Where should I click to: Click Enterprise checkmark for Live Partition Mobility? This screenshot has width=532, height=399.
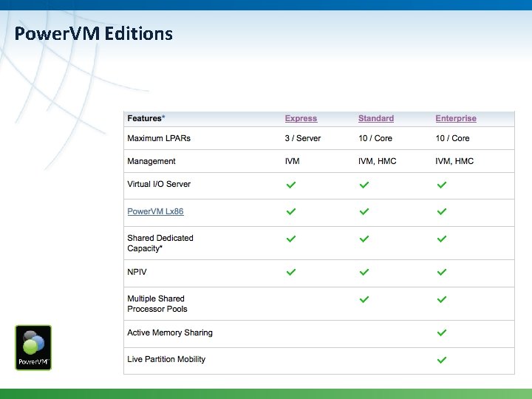point(442,360)
